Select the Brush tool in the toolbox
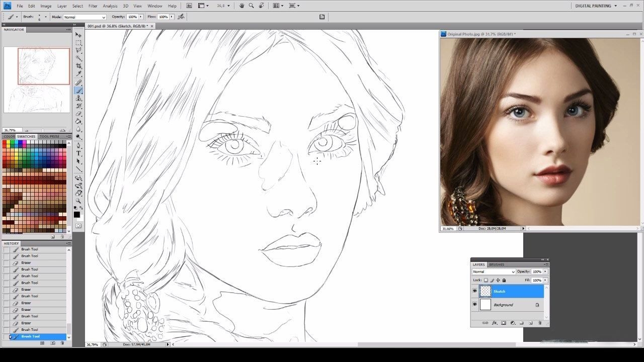The width and height of the screenshot is (644, 362). click(78, 90)
